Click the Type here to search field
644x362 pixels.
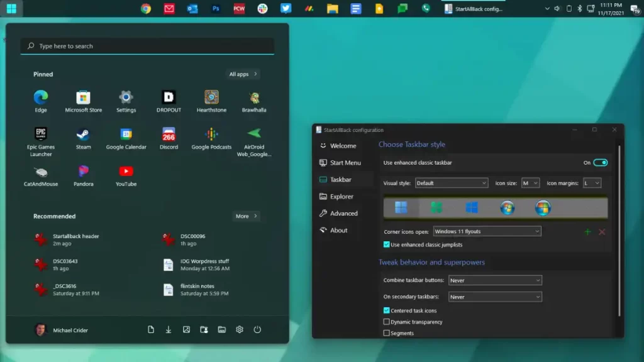pyautogui.click(x=147, y=46)
